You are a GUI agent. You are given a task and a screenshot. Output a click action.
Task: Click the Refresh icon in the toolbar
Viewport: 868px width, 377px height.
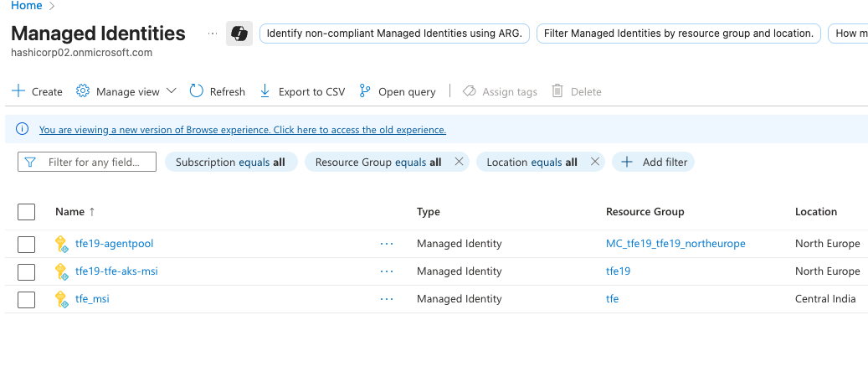197,91
